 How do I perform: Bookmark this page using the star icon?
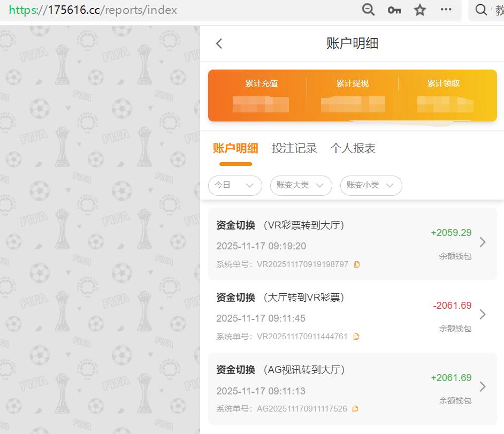point(419,10)
